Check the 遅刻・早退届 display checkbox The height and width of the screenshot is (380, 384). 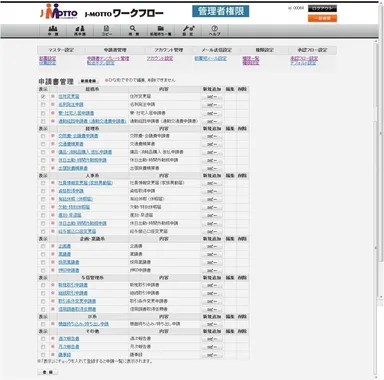coord(43,215)
